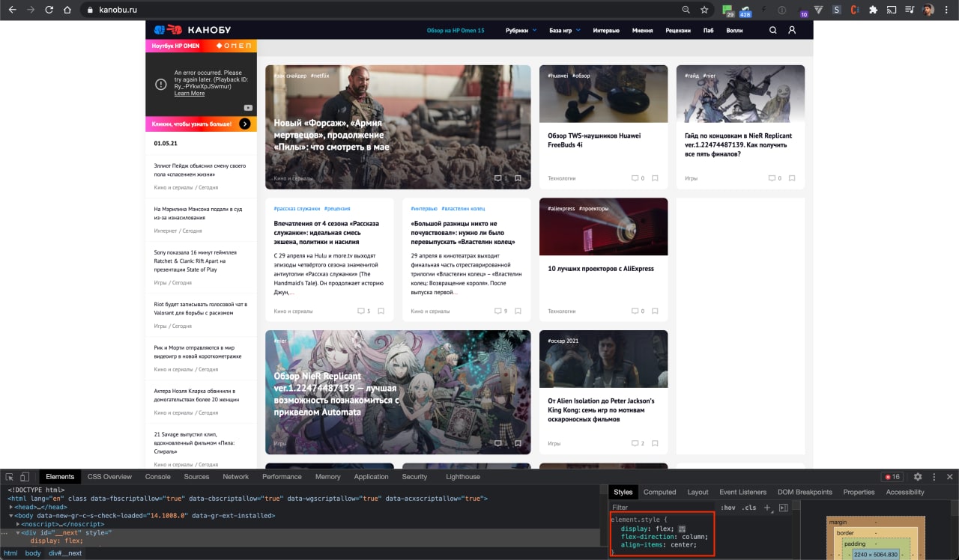Image resolution: width=959 pixels, height=560 pixels.
Task: Toggle the DevTools device toolbar
Action: (25, 477)
